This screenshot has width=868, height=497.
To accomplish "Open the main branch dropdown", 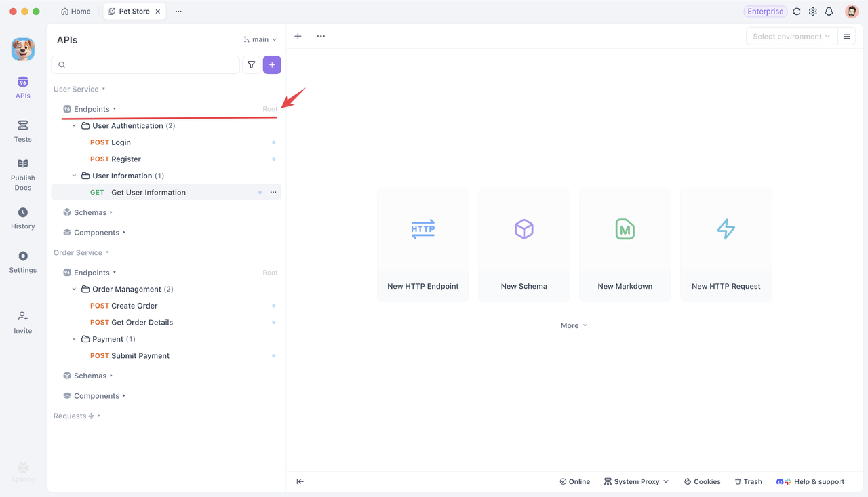I will [260, 40].
